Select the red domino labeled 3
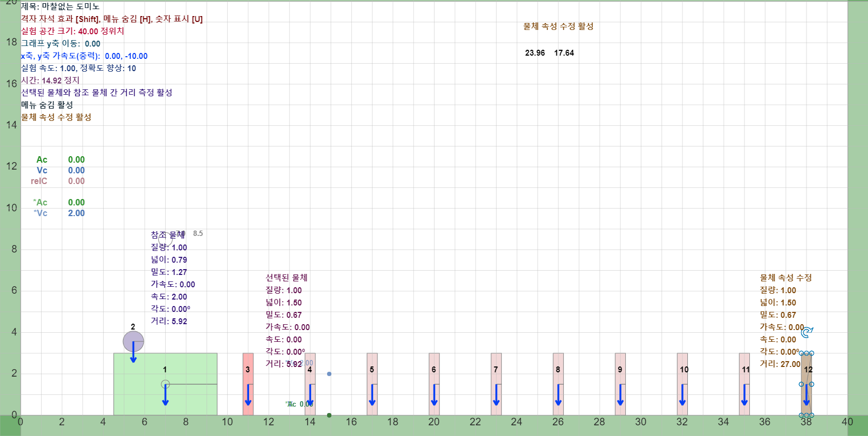 (x=248, y=384)
